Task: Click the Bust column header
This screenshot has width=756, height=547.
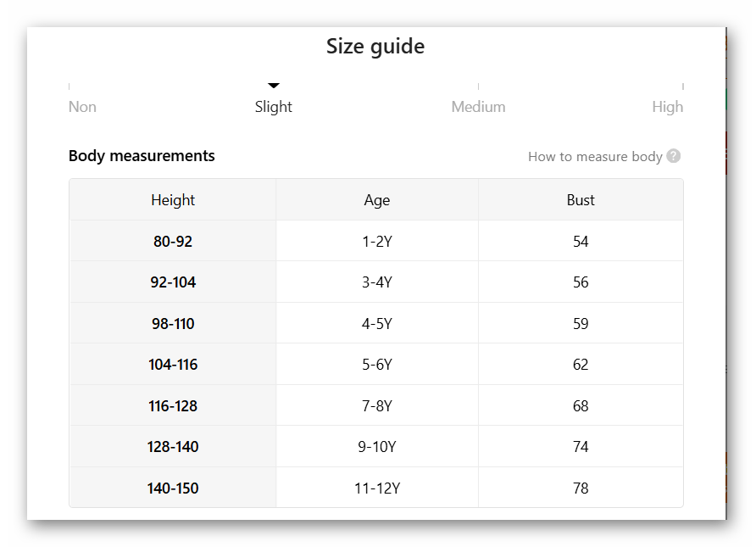Action: click(x=581, y=200)
